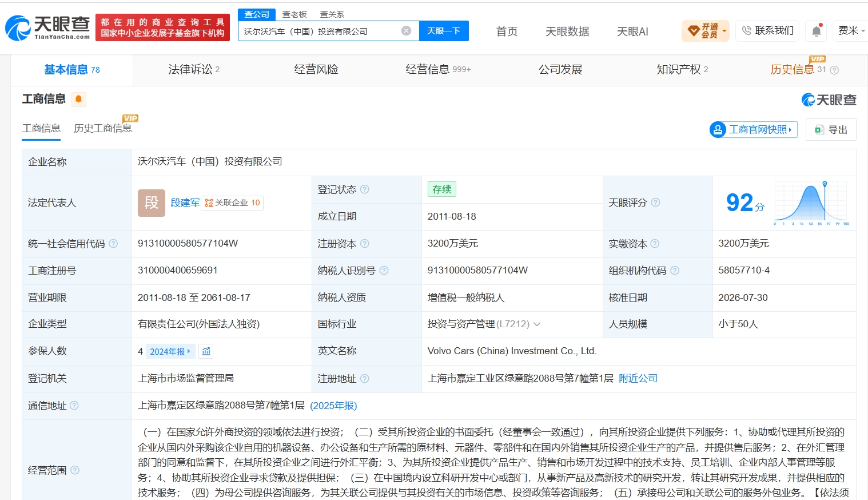Viewport: 868px width, 500px height.
Task: Click the 附近公司 link
Action: [638, 378]
